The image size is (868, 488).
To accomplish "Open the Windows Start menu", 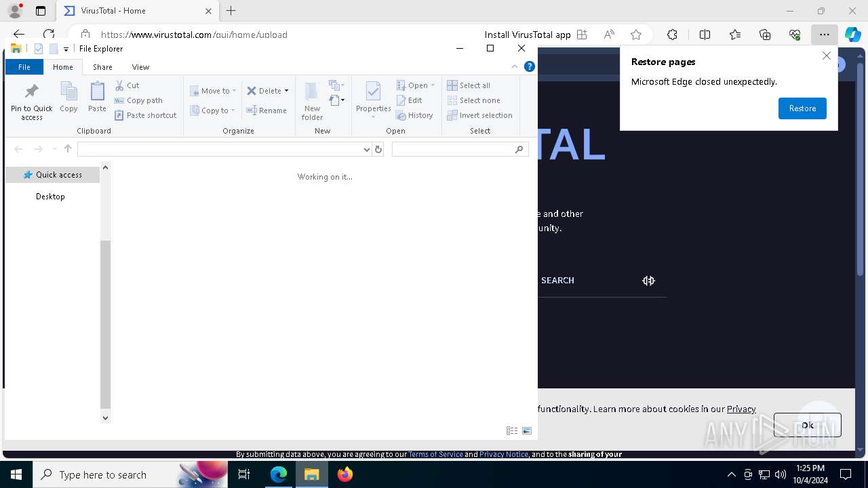I will [16, 474].
